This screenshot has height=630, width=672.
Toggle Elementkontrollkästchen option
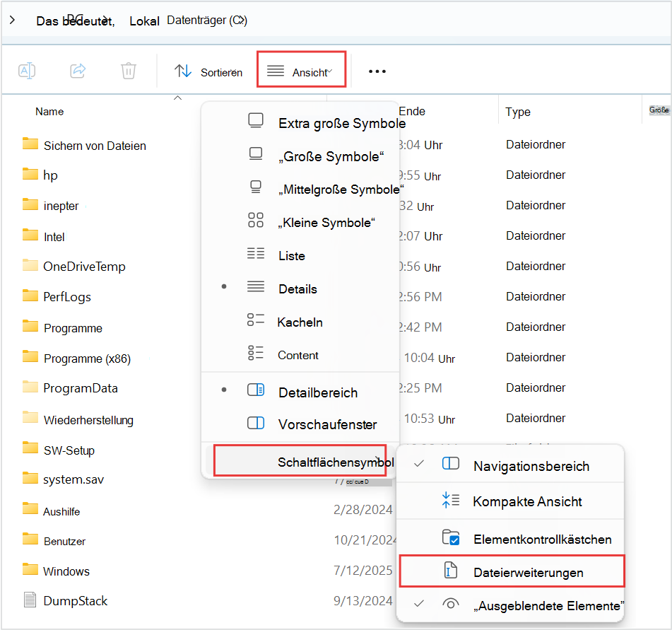point(510,539)
